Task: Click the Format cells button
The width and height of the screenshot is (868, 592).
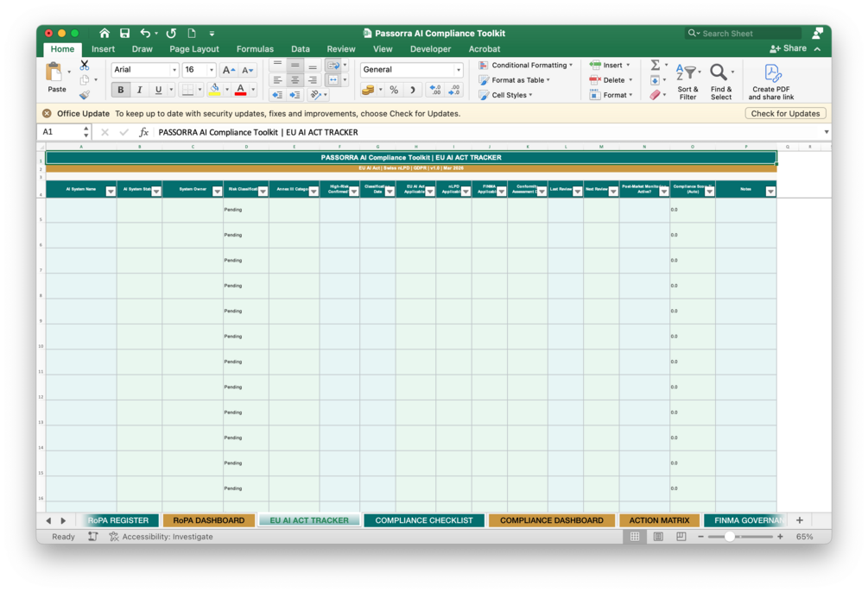Action: 611,95
